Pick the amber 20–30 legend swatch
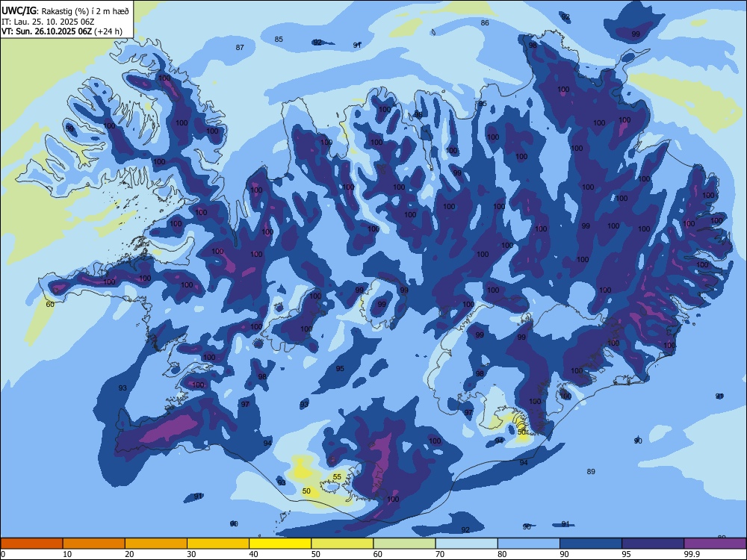 point(156,544)
